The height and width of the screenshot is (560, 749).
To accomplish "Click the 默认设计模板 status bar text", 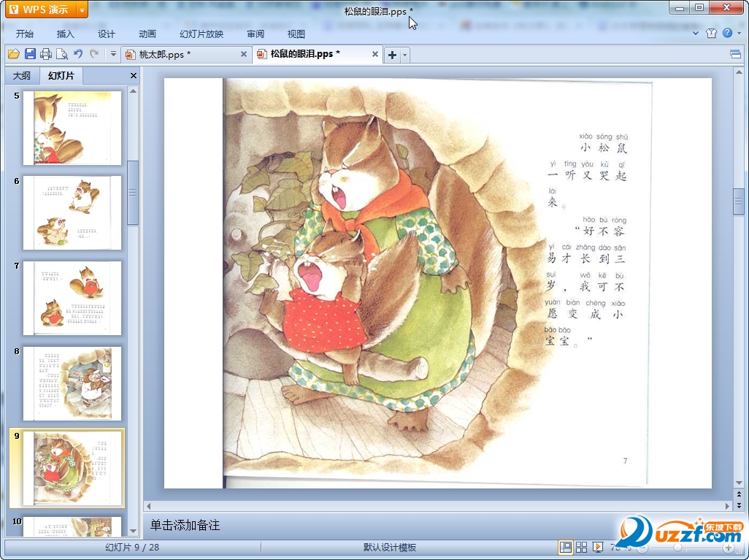I will 390,547.
